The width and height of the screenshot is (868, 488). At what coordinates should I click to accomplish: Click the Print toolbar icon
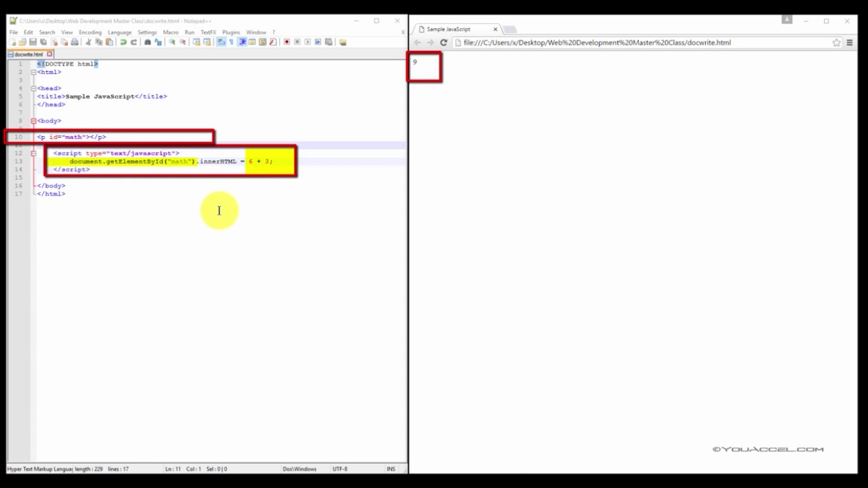pyautogui.click(x=75, y=42)
